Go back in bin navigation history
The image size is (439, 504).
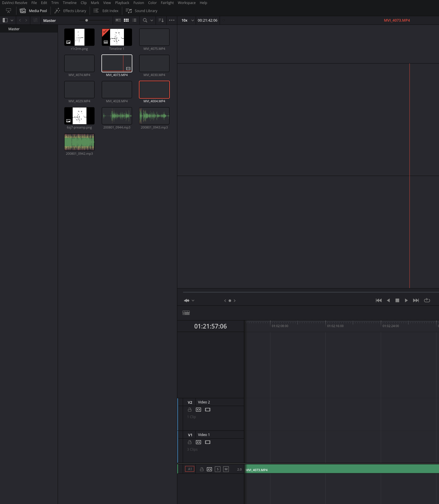point(20,20)
